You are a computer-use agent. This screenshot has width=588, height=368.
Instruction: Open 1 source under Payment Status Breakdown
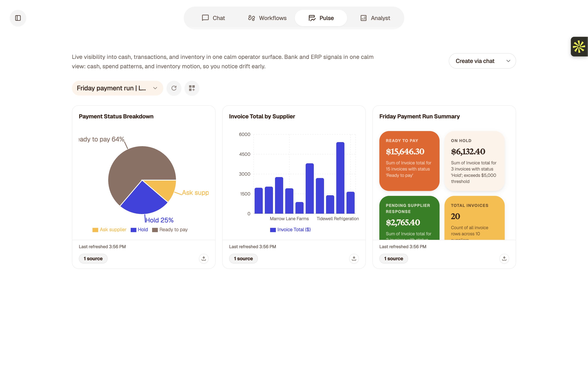[x=93, y=258]
